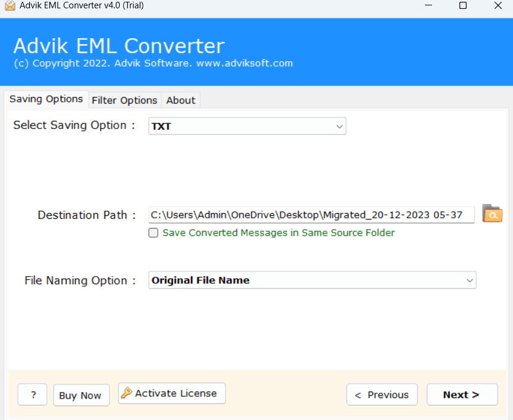Close the Advik EML Converter window
The width and height of the screenshot is (513, 420).
pos(498,5)
